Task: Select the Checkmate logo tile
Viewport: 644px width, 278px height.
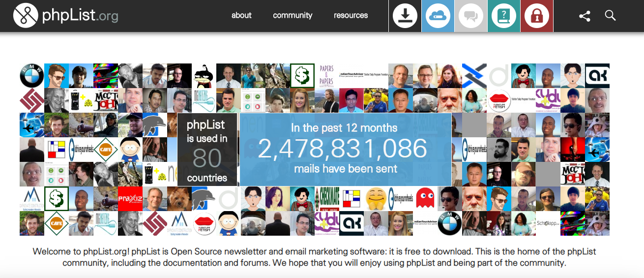Action: click(x=327, y=199)
